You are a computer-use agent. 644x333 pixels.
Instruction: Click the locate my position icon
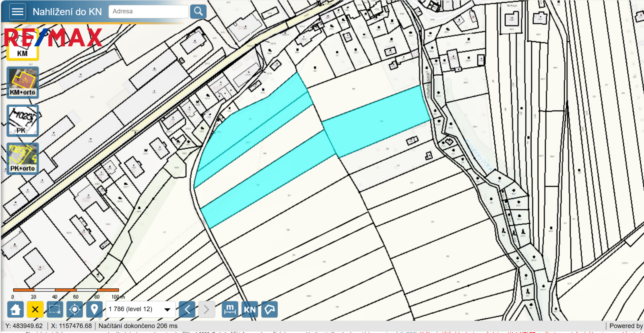click(x=74, y=309)
